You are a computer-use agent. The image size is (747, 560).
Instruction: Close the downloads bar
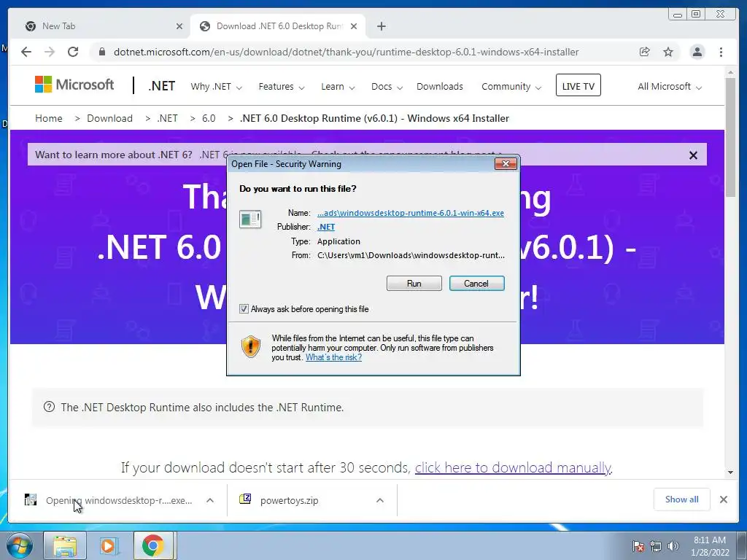[723, 499]
